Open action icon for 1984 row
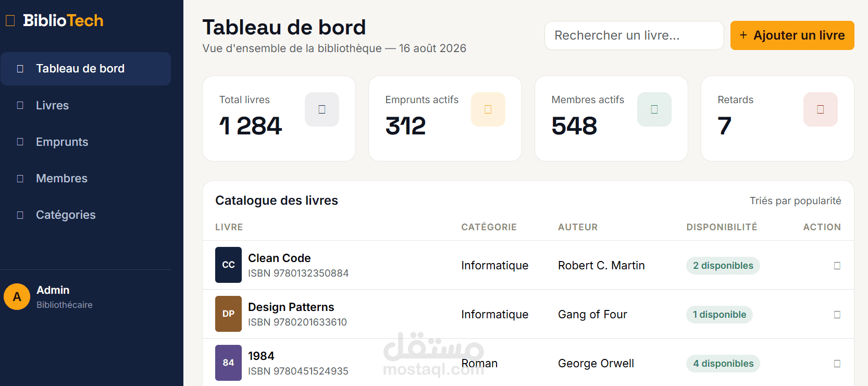868x386 pixels. click(x=837, y=364)
